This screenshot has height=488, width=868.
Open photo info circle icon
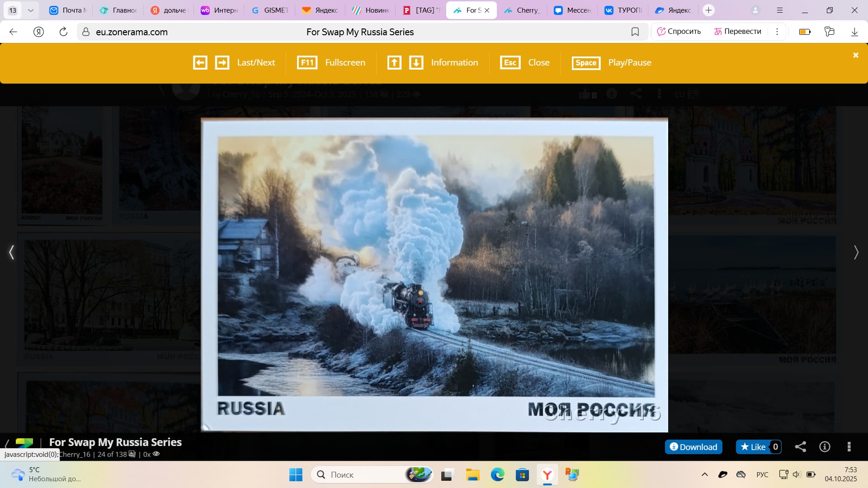point(825,447)
